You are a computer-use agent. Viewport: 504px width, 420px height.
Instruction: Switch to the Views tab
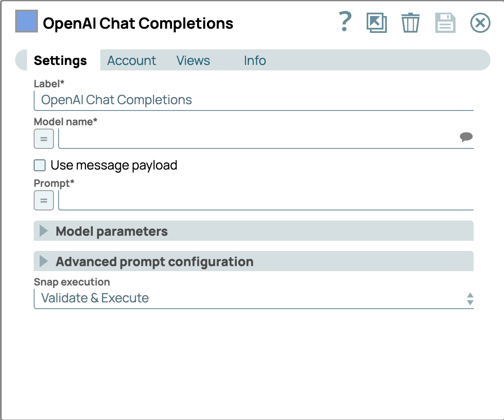coord(193,60)
